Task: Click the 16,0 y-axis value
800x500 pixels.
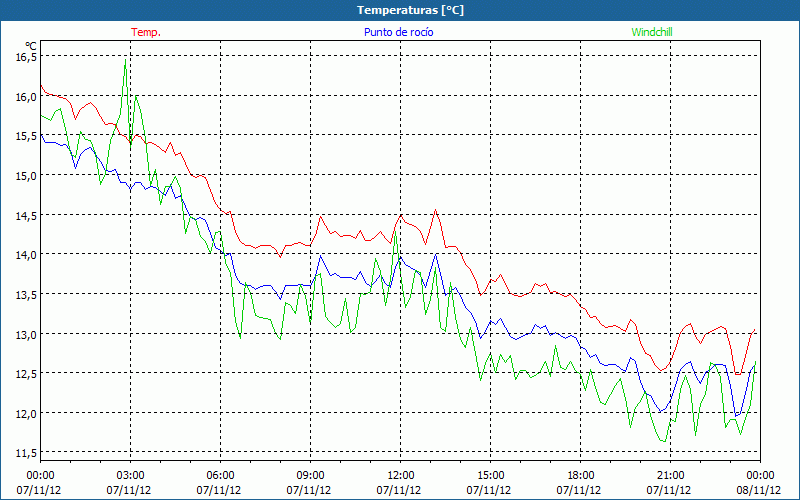Action: [25, 96]
